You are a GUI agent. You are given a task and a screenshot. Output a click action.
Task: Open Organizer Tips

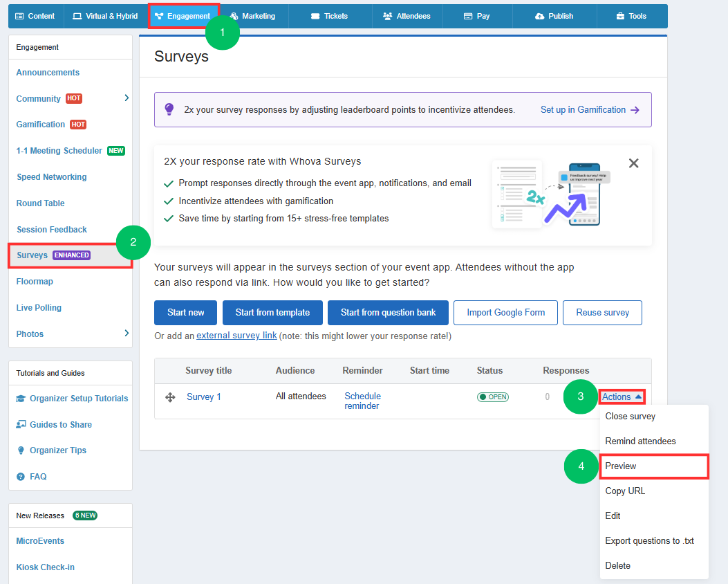(x=58, y=450)
